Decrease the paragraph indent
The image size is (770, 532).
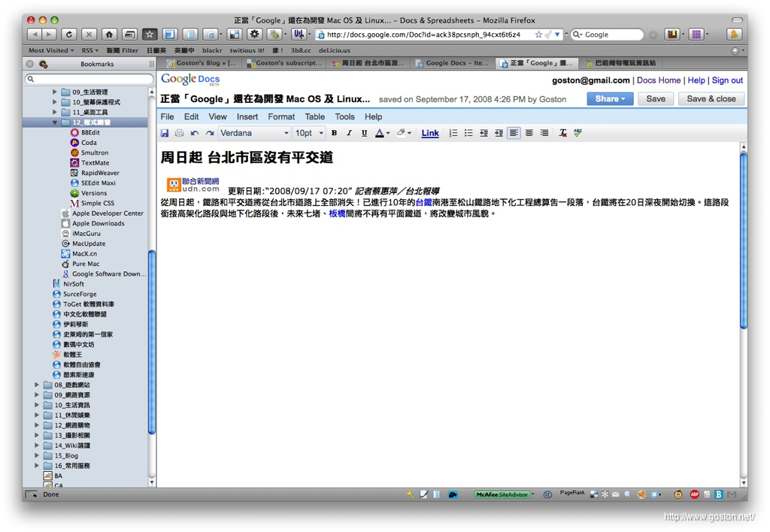coord(484,133)
